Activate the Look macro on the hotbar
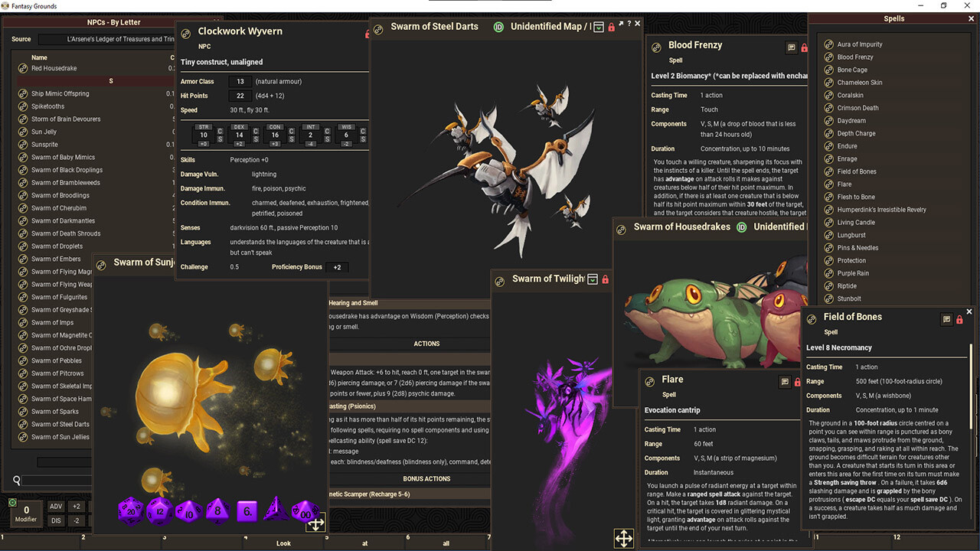980x551 pixels. 283,543
